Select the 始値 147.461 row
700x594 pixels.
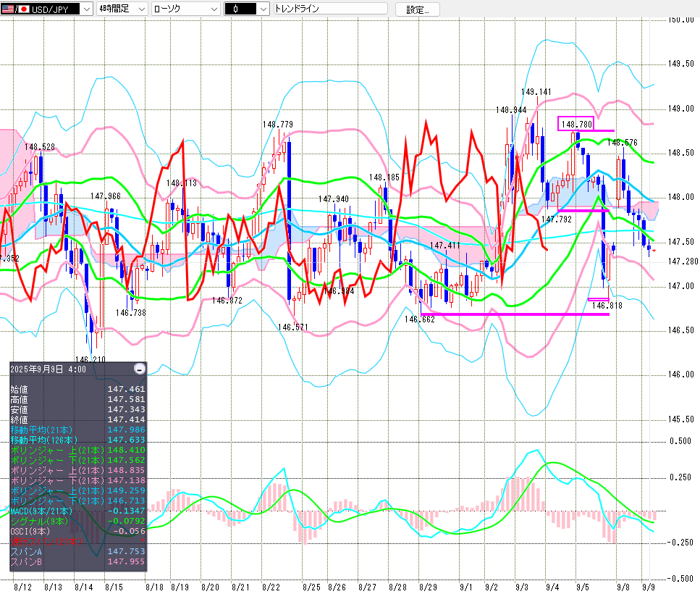tap(77, 390)
